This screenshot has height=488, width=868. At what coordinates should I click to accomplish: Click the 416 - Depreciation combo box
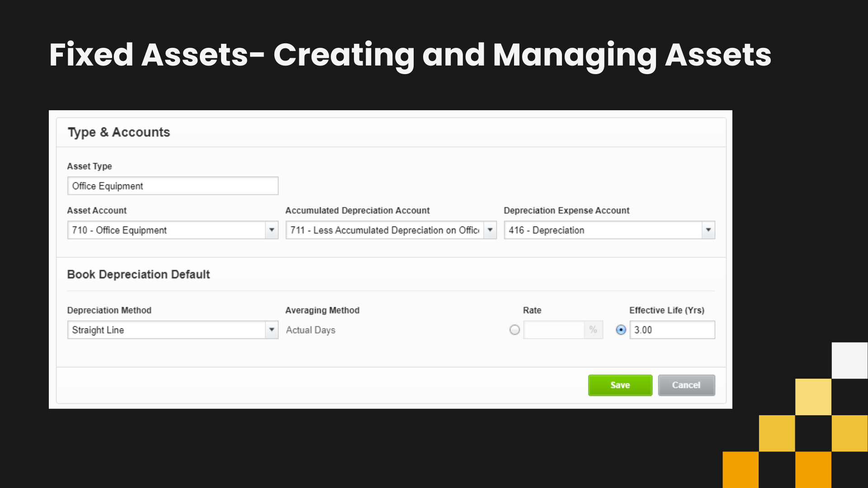[x=603, y=230]
